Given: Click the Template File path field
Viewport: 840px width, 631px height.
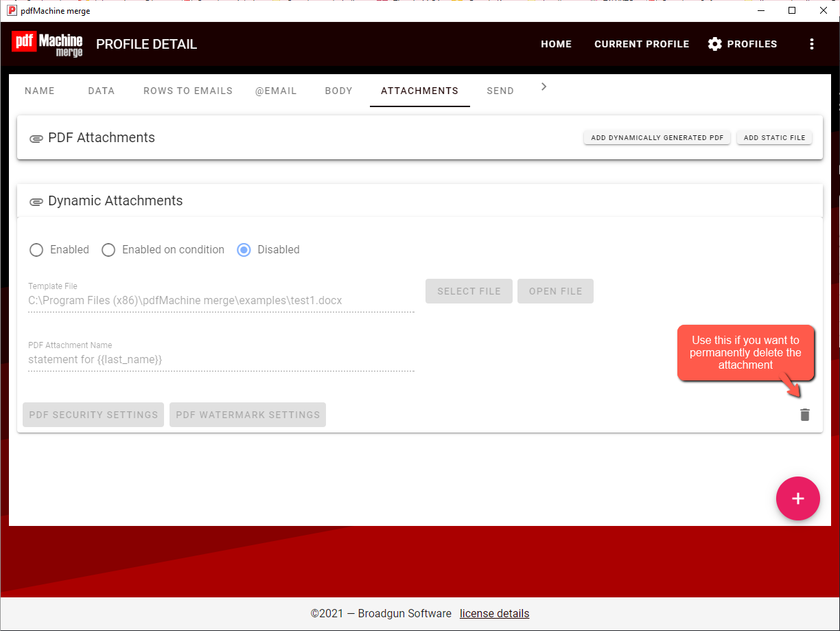Looking at the screenshot, I should (x=221, y=301).
